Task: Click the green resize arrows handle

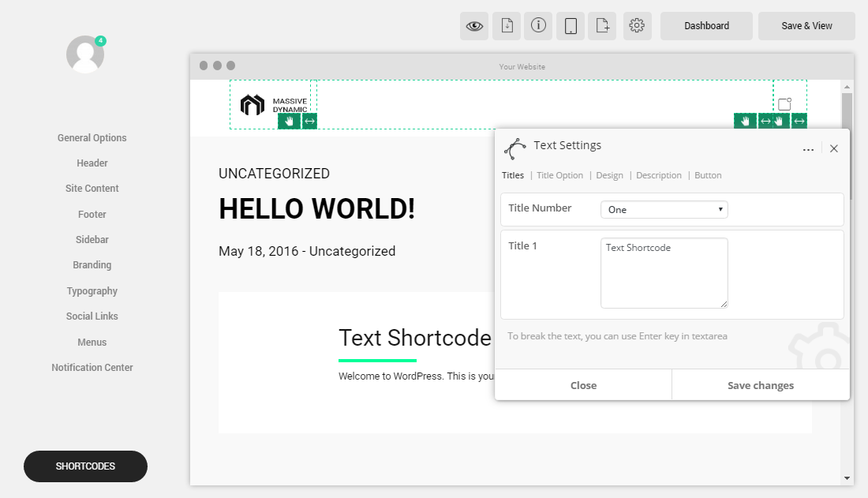Action: pos(308,121)
